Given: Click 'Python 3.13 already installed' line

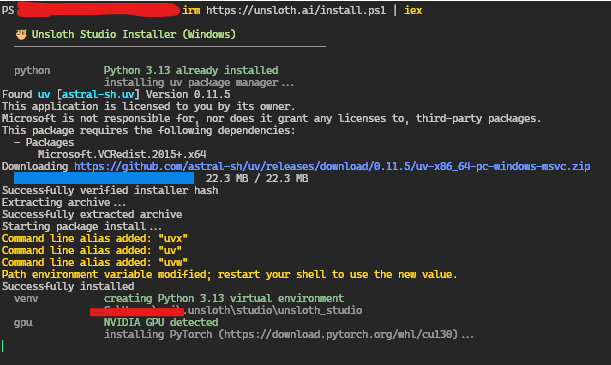Looking at the screenshot, I should 191,71.
